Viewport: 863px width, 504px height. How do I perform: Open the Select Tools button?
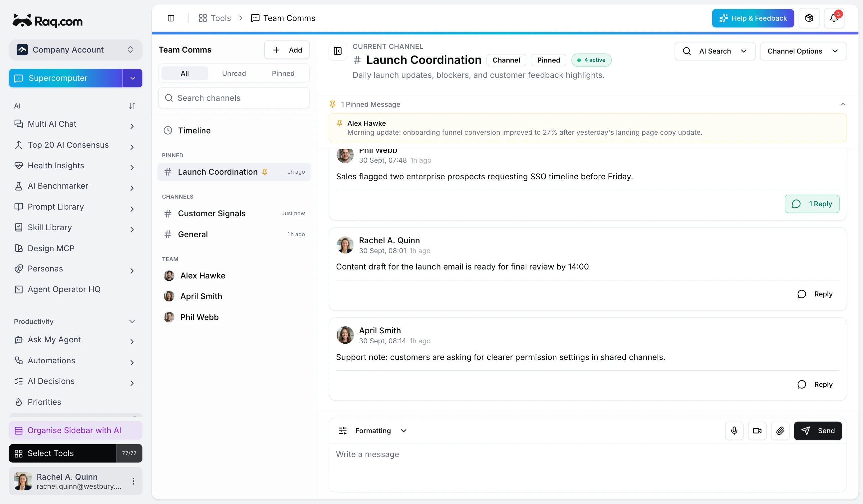click(63, 453)
